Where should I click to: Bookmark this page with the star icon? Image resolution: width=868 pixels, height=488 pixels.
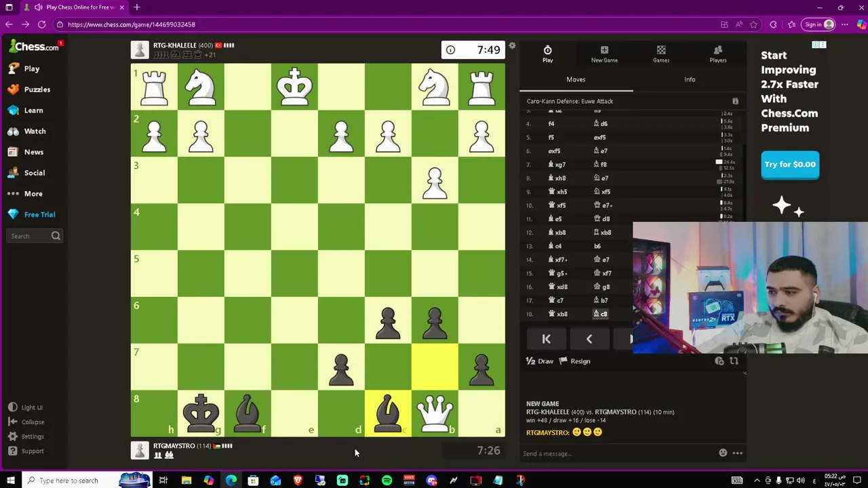[753, 24]
